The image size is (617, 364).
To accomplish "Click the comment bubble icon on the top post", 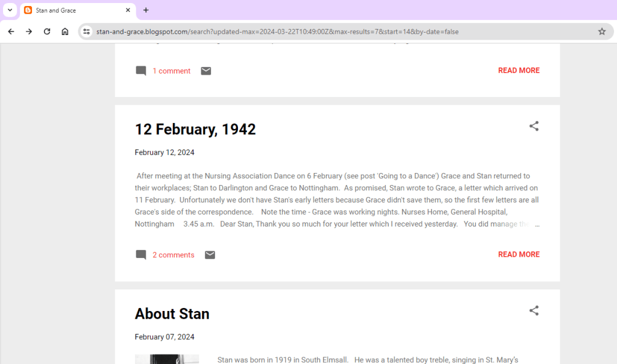I will 140,71.
